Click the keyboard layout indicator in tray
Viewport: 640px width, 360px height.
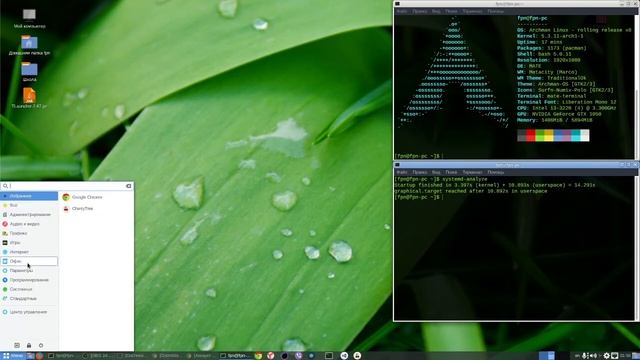point(577,356)
